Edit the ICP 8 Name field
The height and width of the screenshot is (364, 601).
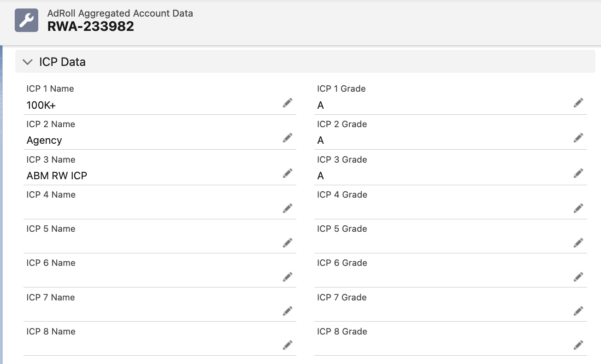(x=287, y=345)
